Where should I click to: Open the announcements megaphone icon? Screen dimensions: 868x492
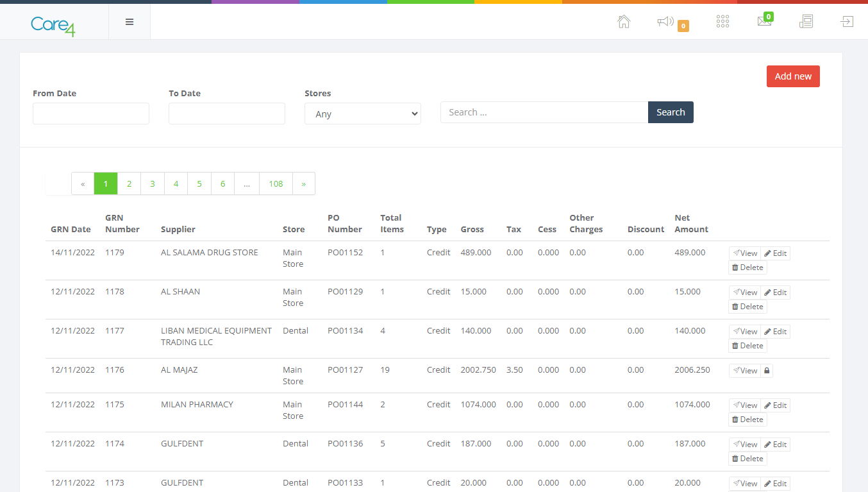point(665,22)
